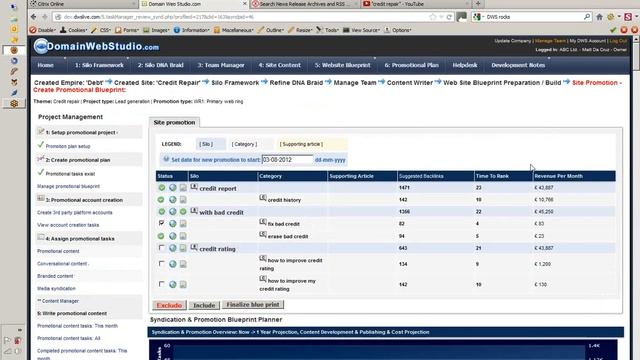
Task: Click the browser back arrow
Action: pyautogui.click(x=34, y=17)
